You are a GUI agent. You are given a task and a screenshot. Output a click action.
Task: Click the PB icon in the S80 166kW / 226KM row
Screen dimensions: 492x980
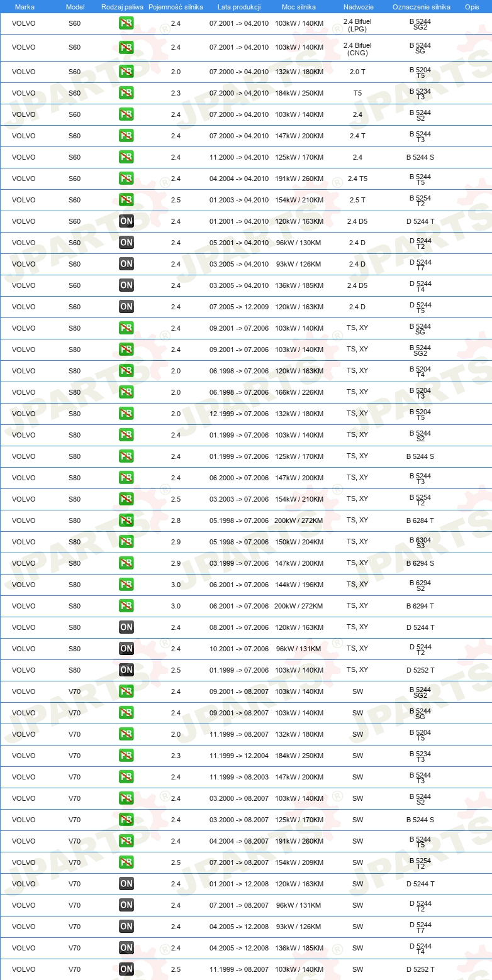coord(126,392)
